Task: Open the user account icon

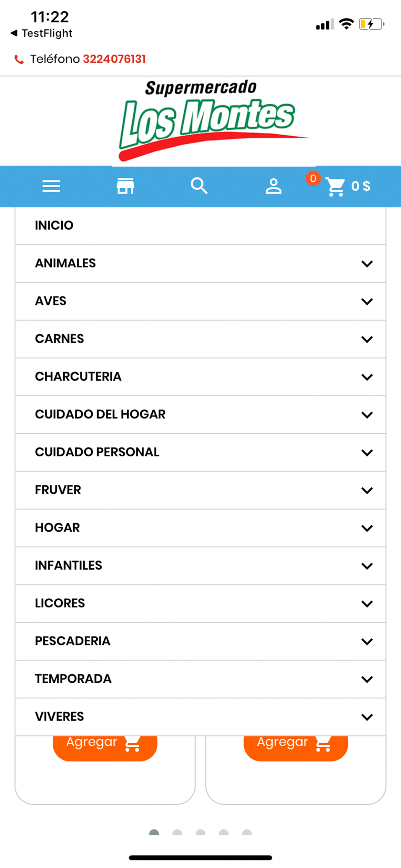Action: pyautogui.click(x=273, y=186)
